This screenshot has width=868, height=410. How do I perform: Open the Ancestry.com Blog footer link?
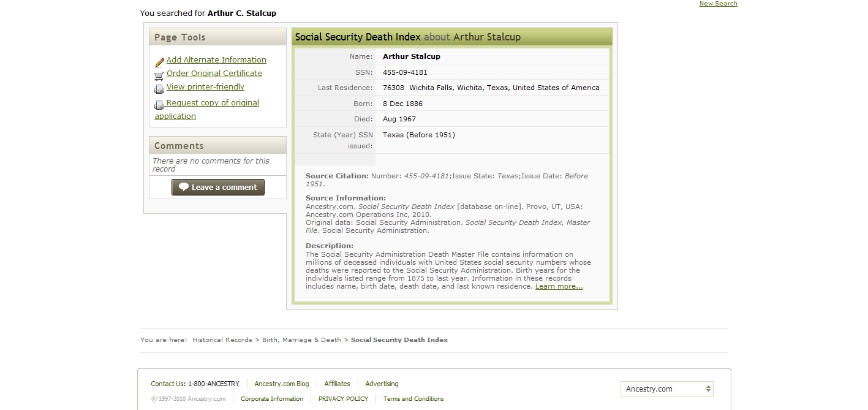pos(282,384)
